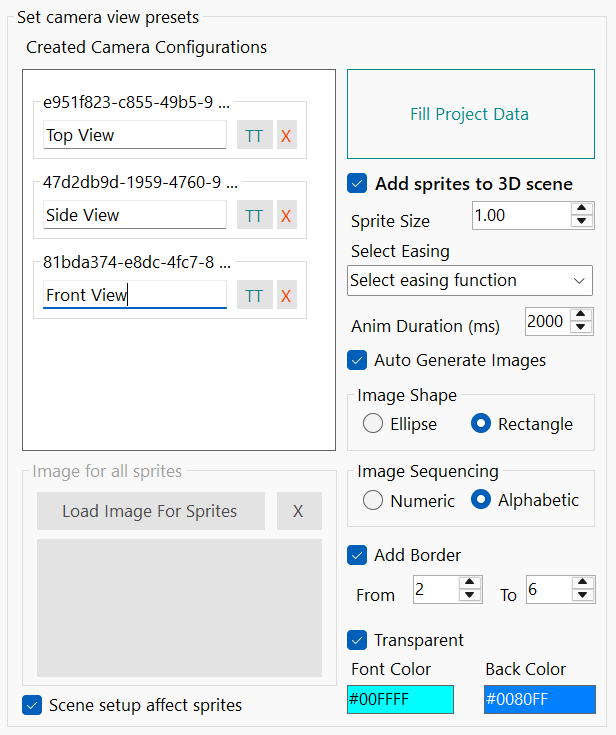Click the Side View name field
The height and width of the screenshot is (735, 616).
tap(135, 215)
